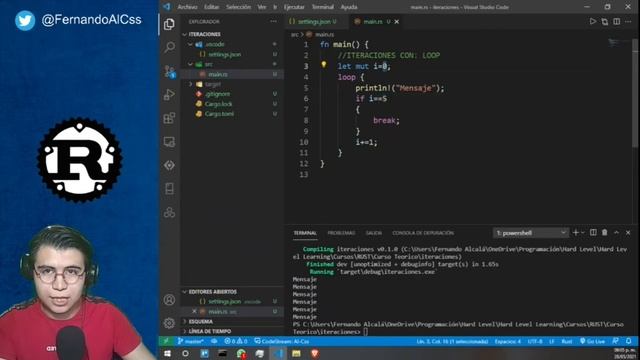Screen dimensions: 640x360
Task: Switch to the SALIDA panel tab
Action: (x=373, y=233)
